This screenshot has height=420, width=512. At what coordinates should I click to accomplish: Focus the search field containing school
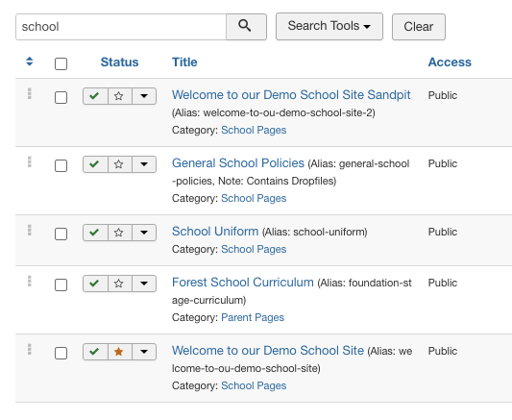(x=121, y=27)
